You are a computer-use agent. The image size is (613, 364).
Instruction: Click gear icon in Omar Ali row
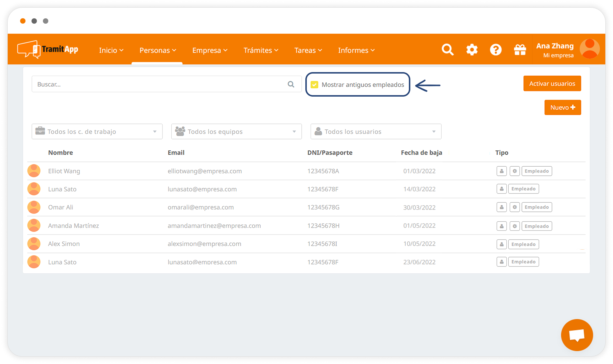[x=515, y=207]
